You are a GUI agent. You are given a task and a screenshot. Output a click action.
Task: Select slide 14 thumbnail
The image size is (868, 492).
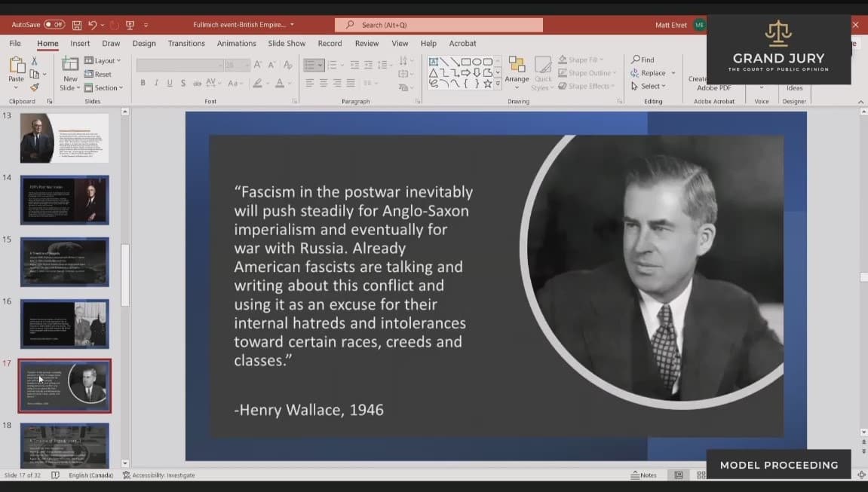[64, 200]
